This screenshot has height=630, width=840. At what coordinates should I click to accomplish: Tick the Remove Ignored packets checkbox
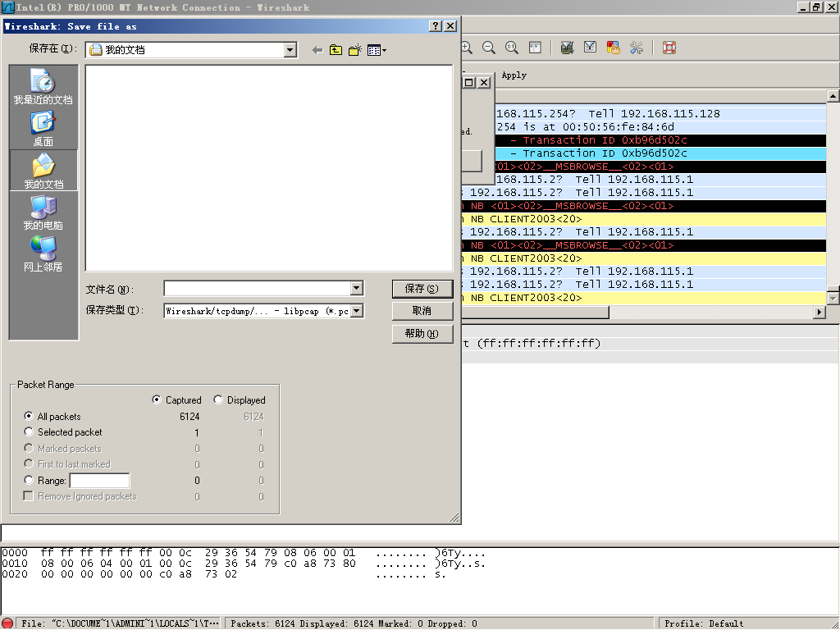(x=29, y=496)
